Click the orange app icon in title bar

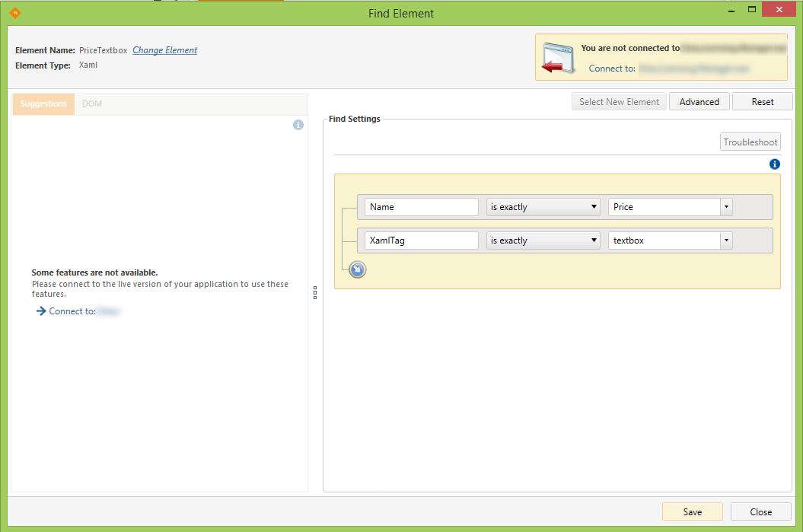(14, 13)
